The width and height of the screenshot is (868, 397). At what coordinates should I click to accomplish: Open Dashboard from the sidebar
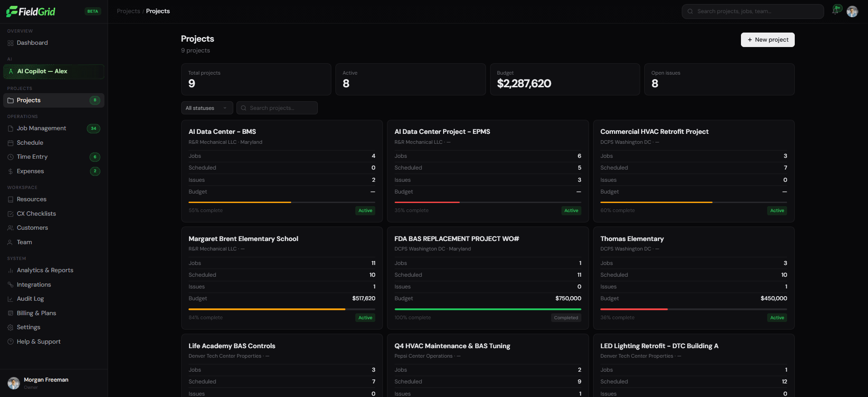pyautogui.click(x=54, y=43)
